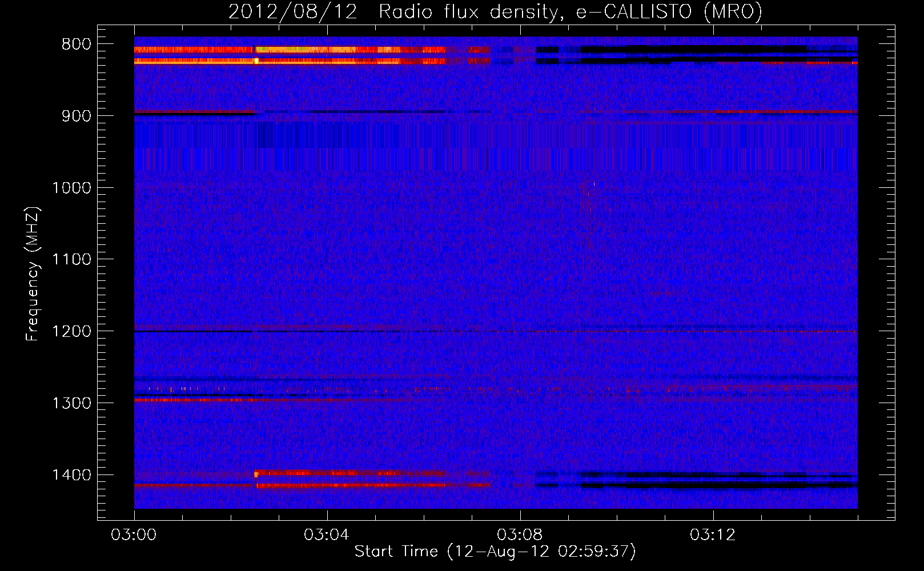The image size is (924, 571).
Task: Select the 'Frequency (MHZ)' y-axis label
Action: [33, 274]
